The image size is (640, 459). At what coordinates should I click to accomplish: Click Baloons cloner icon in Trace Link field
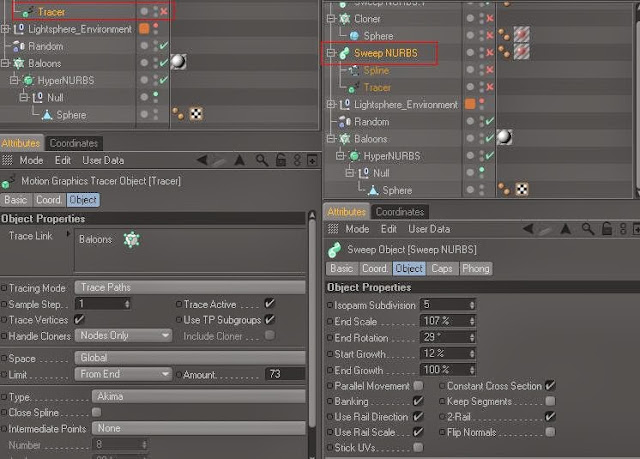click(132, 239)
